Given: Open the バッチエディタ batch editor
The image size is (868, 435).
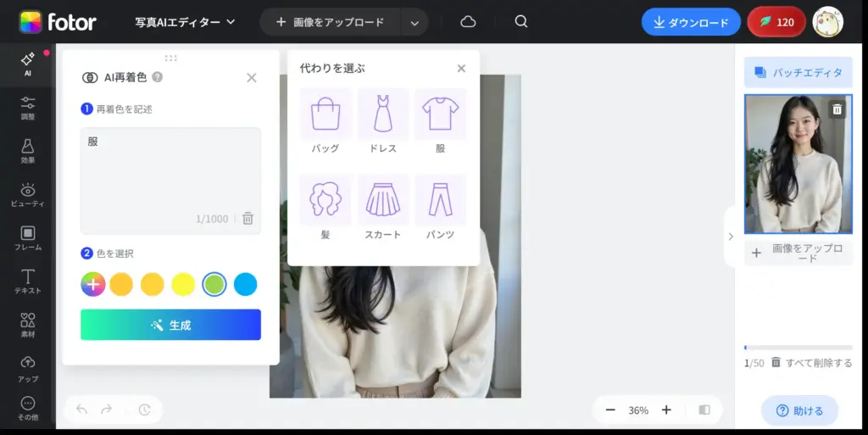Looking at the screenshot, I should [x=798, y=73].
